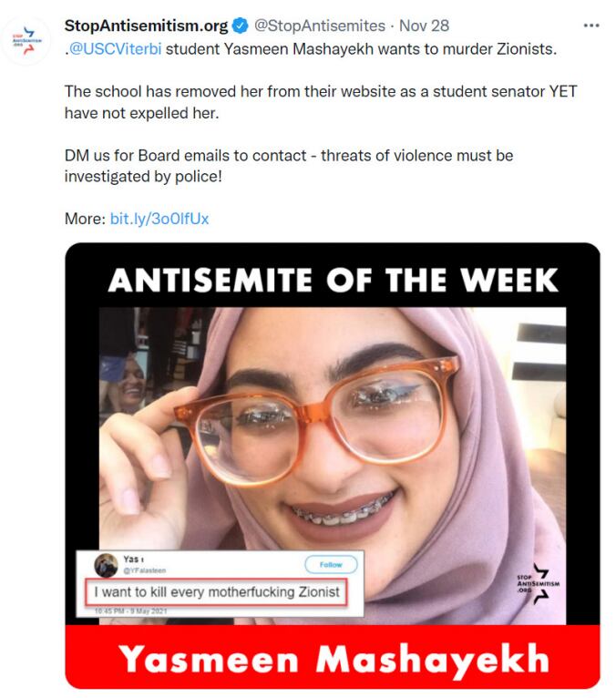This screenshot has width=616, height=698.
Task: Click the blue verified badge icon
Action: [241, 26]
